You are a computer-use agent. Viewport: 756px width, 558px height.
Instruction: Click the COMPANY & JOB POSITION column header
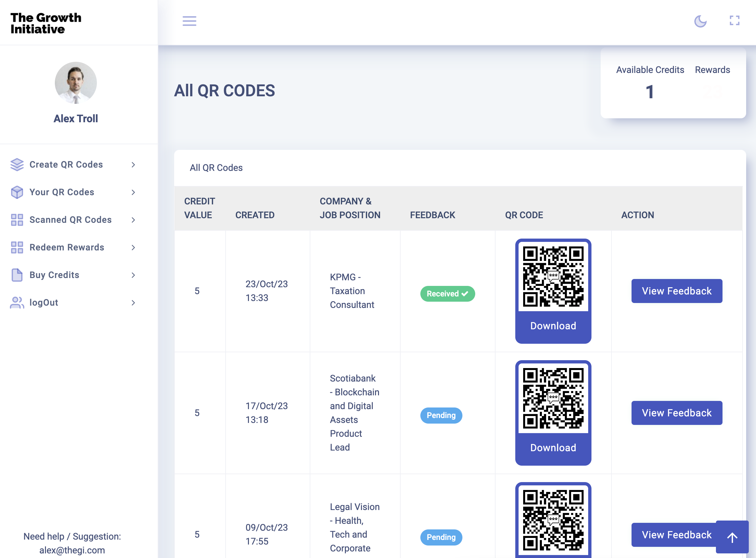point(350,208)
